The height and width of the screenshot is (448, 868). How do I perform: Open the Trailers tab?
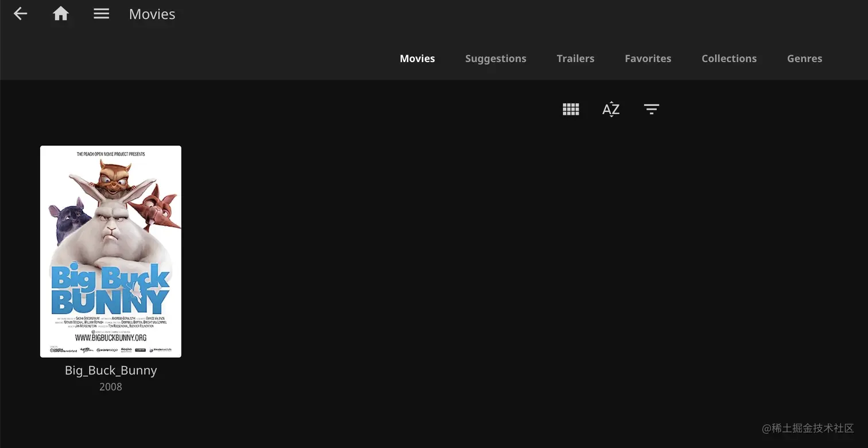(x=575, y=59)
